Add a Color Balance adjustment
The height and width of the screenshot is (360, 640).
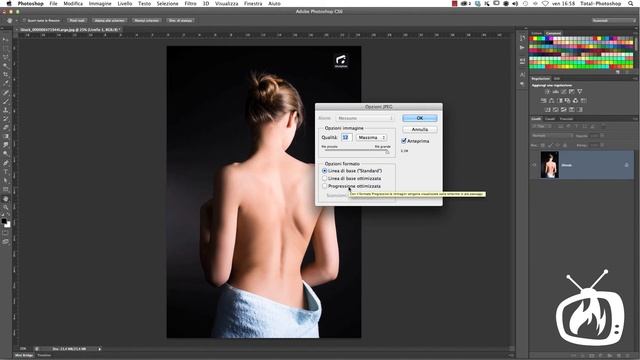pyautogui.click(x=551, y=100)
